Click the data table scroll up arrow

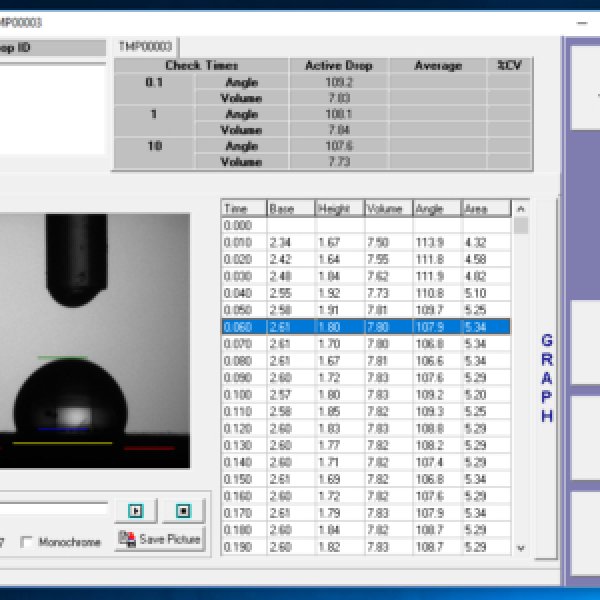click(x=520, y=209)
